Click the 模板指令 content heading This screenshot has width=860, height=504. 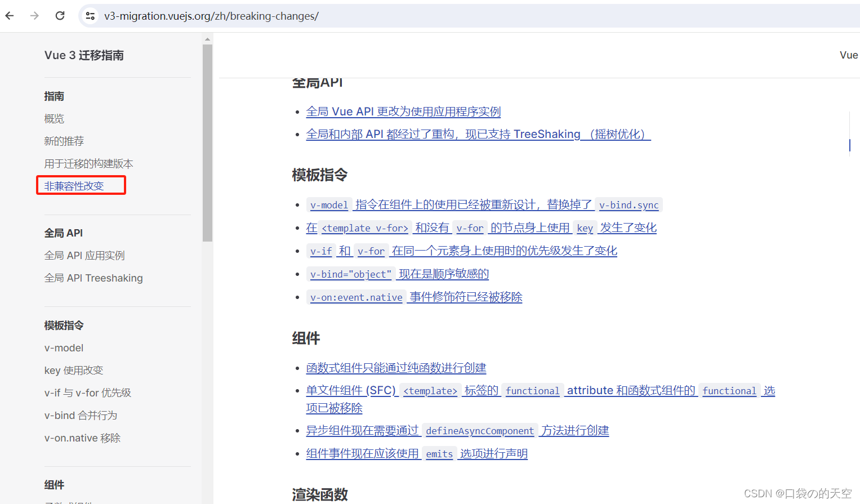[320, 175]
